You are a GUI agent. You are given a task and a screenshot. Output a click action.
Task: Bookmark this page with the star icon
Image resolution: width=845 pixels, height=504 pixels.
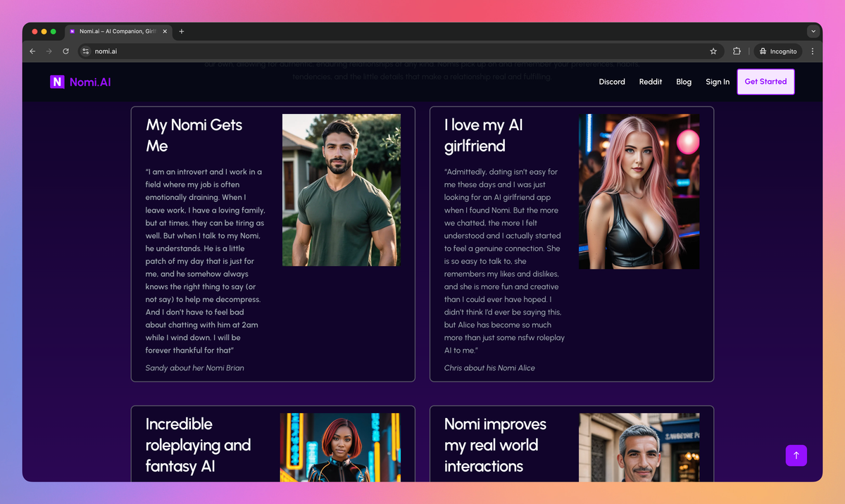click(713, 51)
